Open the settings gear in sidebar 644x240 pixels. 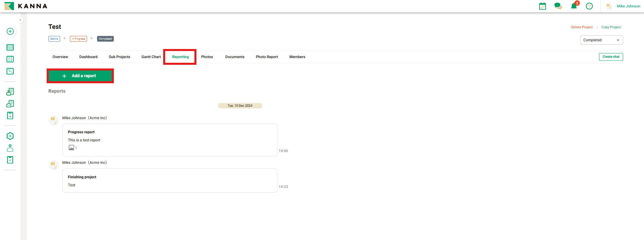[10, 136]
